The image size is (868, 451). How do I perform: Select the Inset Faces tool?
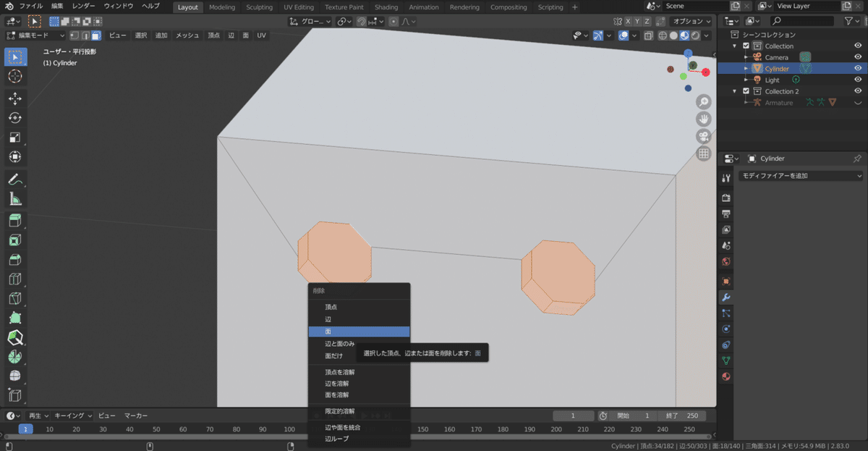[15, 240]
